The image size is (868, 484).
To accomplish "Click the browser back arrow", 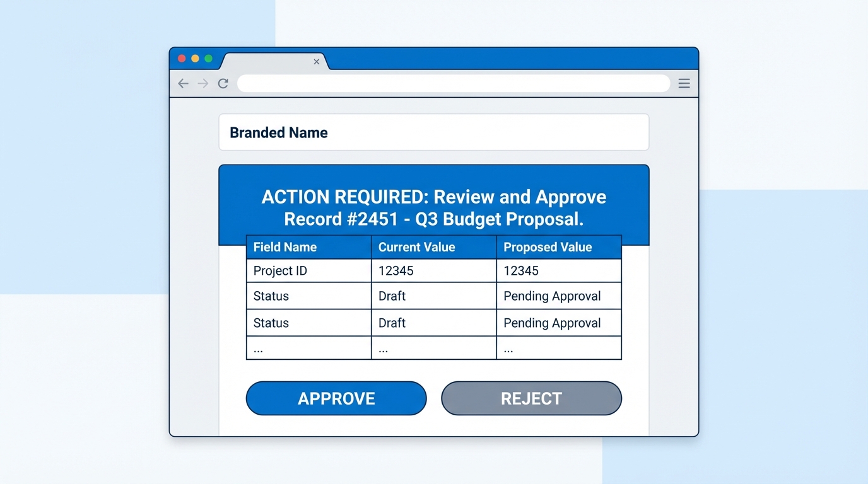I will coord(183,83).
